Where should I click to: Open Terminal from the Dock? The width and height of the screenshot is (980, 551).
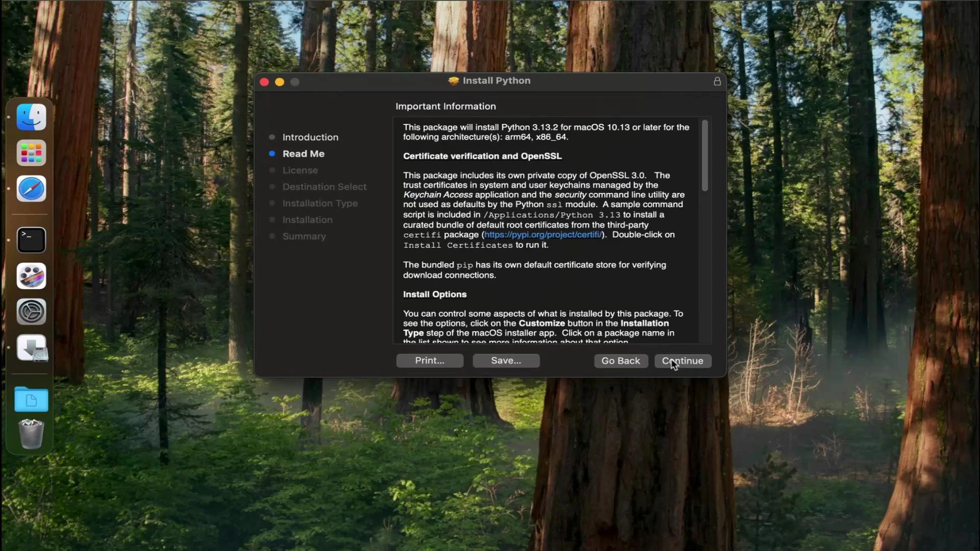coord(31,239)
